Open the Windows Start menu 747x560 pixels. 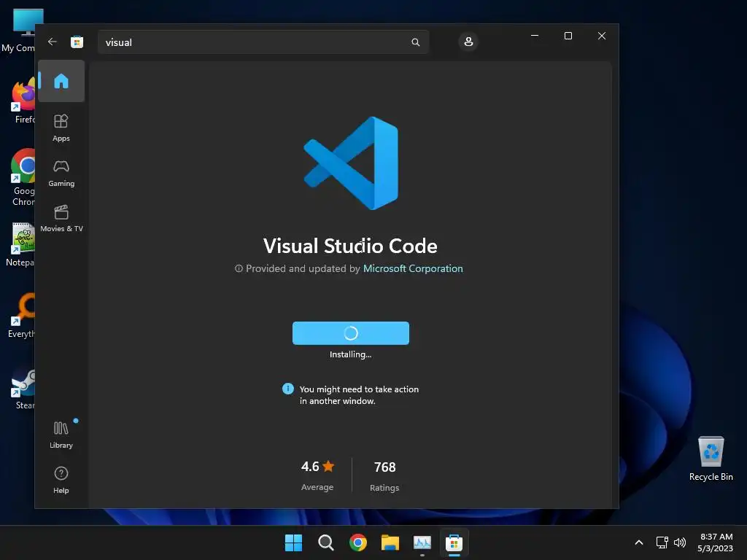point(293,542)
